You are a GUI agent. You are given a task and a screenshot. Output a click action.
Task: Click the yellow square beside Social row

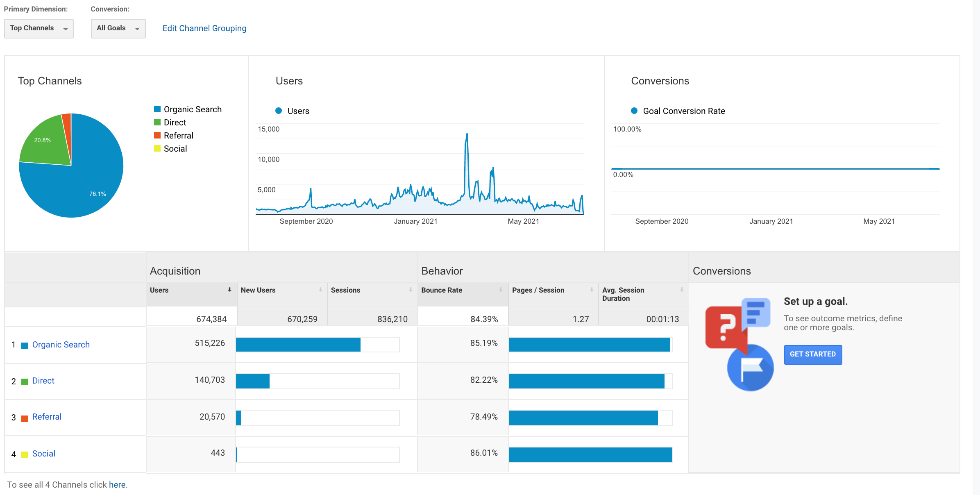[25, 454]
